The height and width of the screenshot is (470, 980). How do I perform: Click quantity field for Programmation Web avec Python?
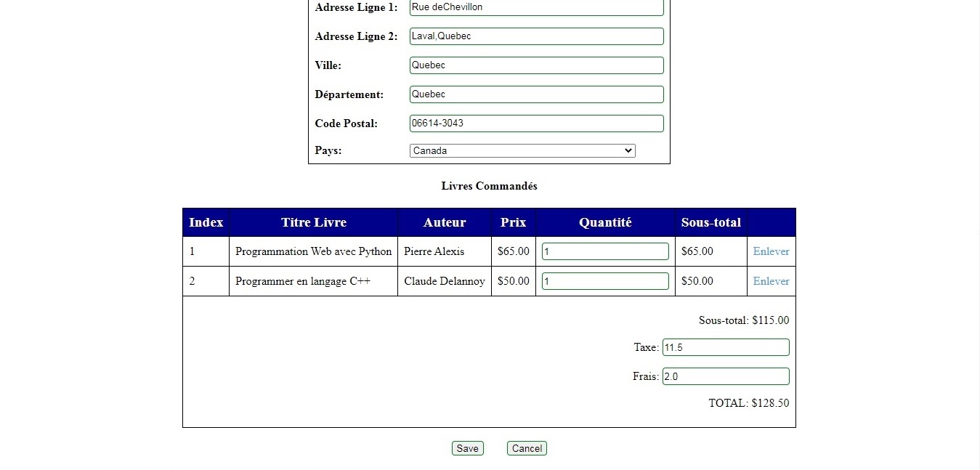click(x=604, y=251)
